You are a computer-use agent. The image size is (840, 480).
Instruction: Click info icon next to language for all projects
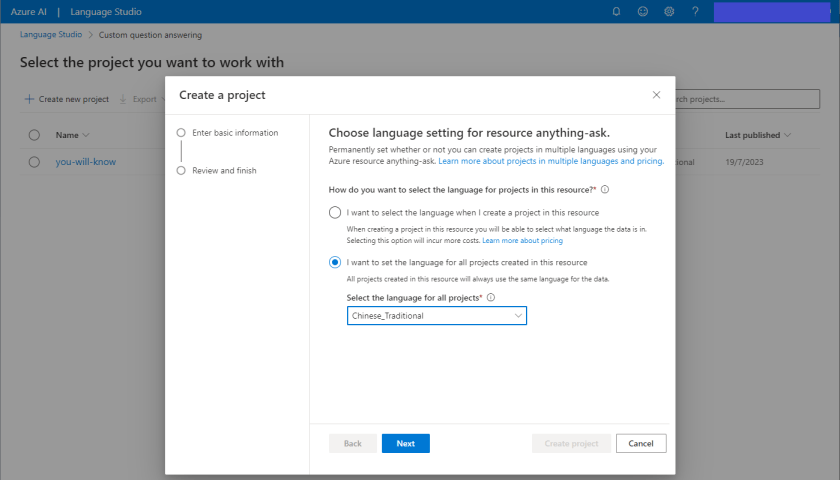491,298
